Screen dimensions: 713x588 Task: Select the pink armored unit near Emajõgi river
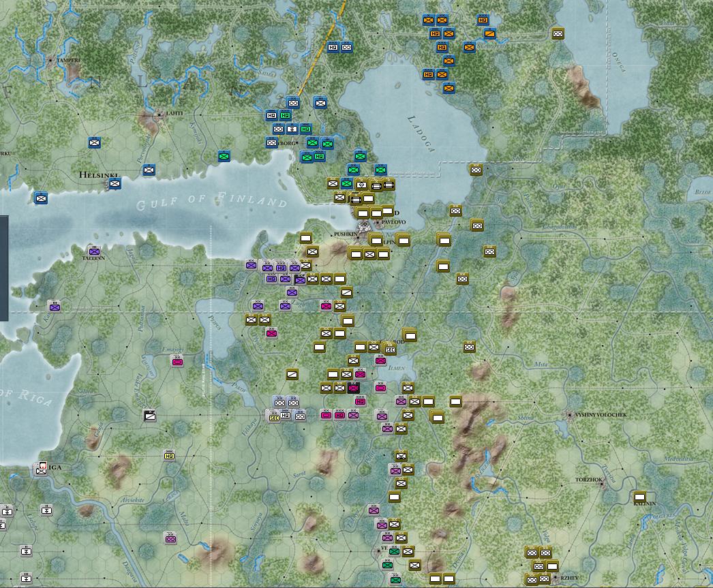click(x=177, y=362)
